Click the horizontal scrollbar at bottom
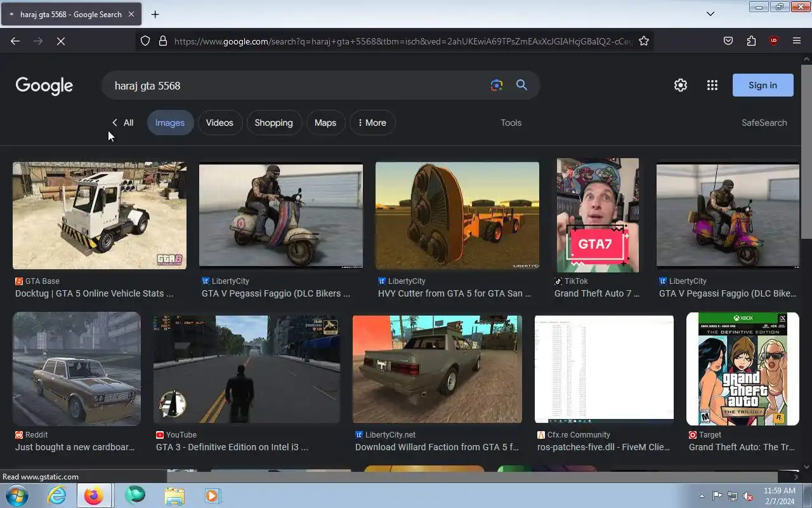The height and width of the screenshot is (508, 812). coord(473,477)
